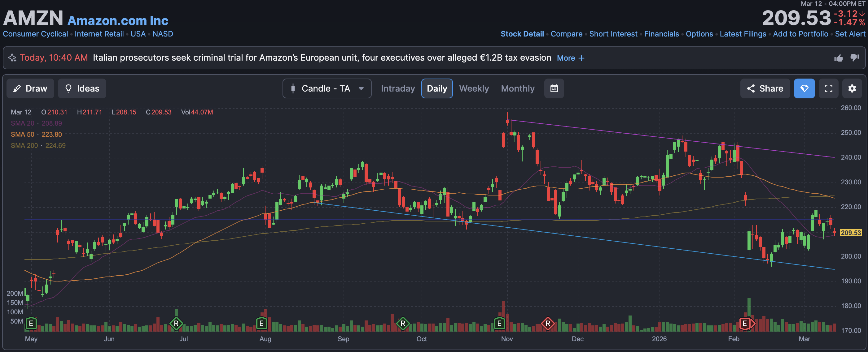Click the Add to Portfolio link
The width and height of the screenshot is (868, 352).
(800, 34)
